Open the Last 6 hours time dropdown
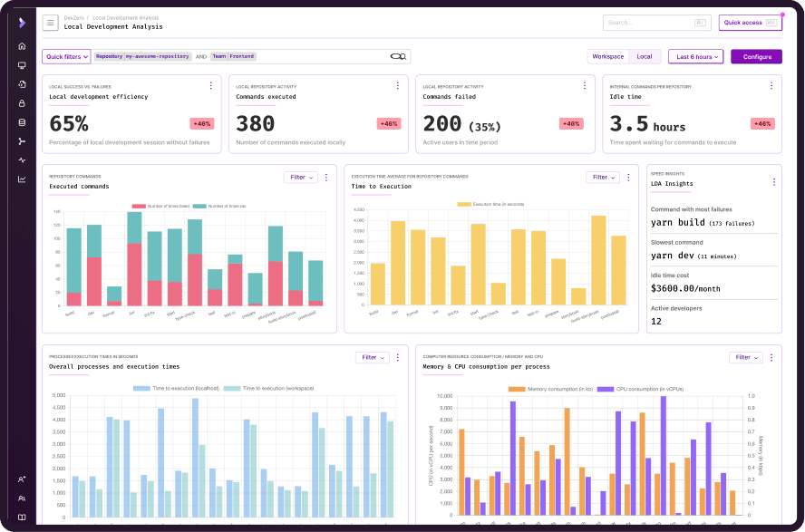 (x=695, y=56)
